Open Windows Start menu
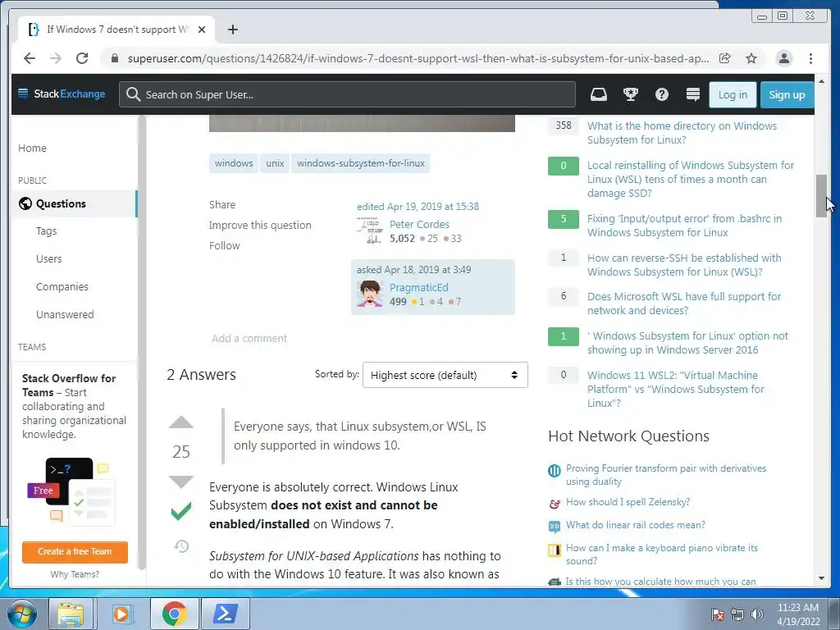The width and height of the screenshot is (840, 630). (x=22, y=614)
